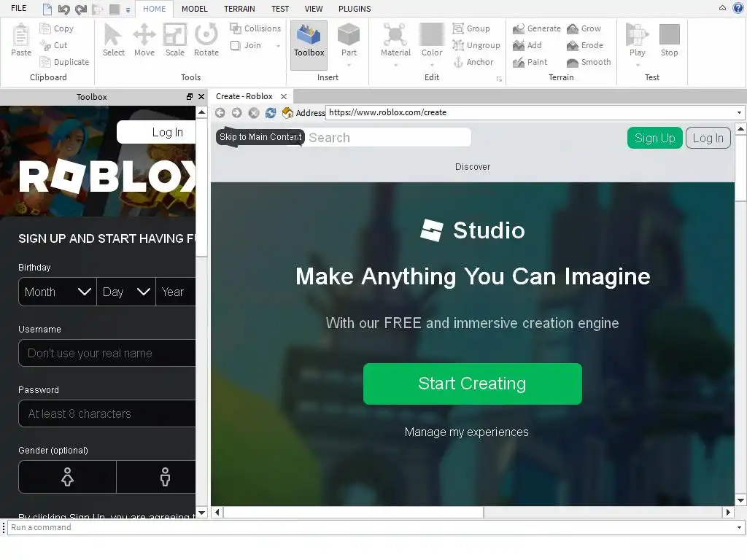747x560 pixels.
Task: Select the female gender option
Action: [x=67, y=477]
